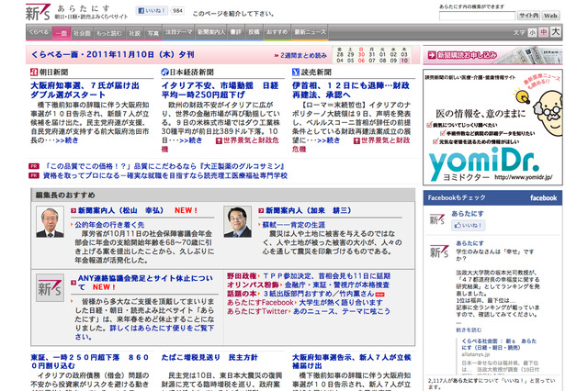This screenshot has width=588, height=391.
Task: Click the theme icon before Yomiuri's 世界景気と財政危機
Action: (x=356, y=140)
